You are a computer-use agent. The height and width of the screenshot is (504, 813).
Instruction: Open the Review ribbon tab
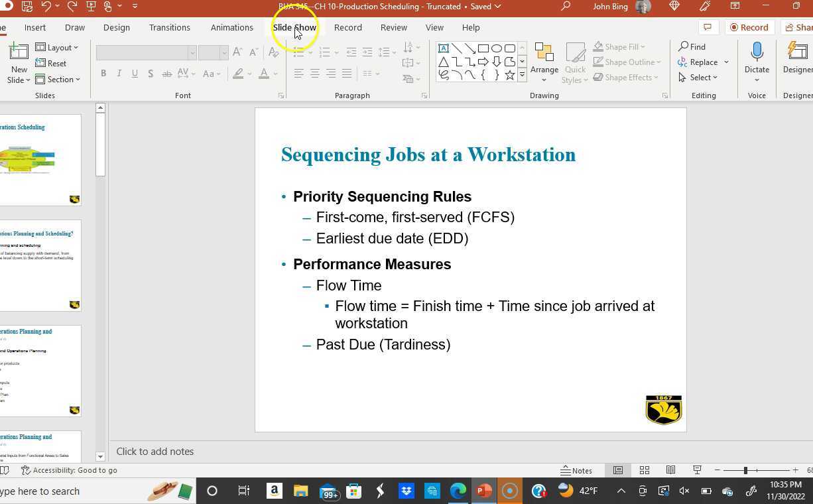(x=393, y=27)
